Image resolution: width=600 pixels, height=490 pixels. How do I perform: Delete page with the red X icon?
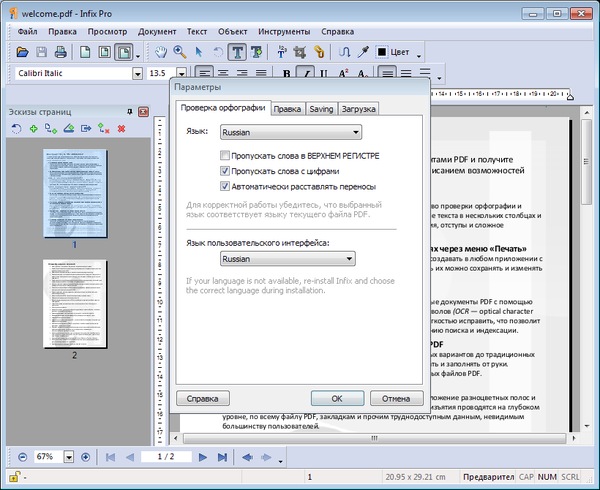(121, 129)
